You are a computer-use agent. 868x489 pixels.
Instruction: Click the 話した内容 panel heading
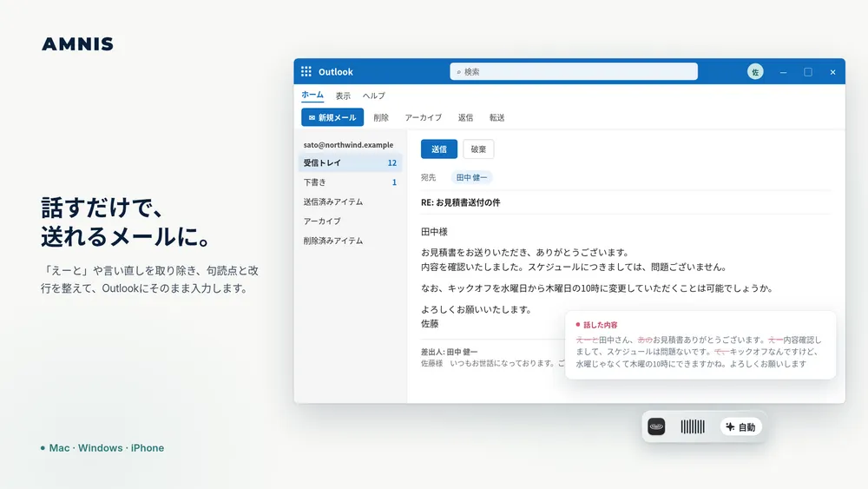600,325
